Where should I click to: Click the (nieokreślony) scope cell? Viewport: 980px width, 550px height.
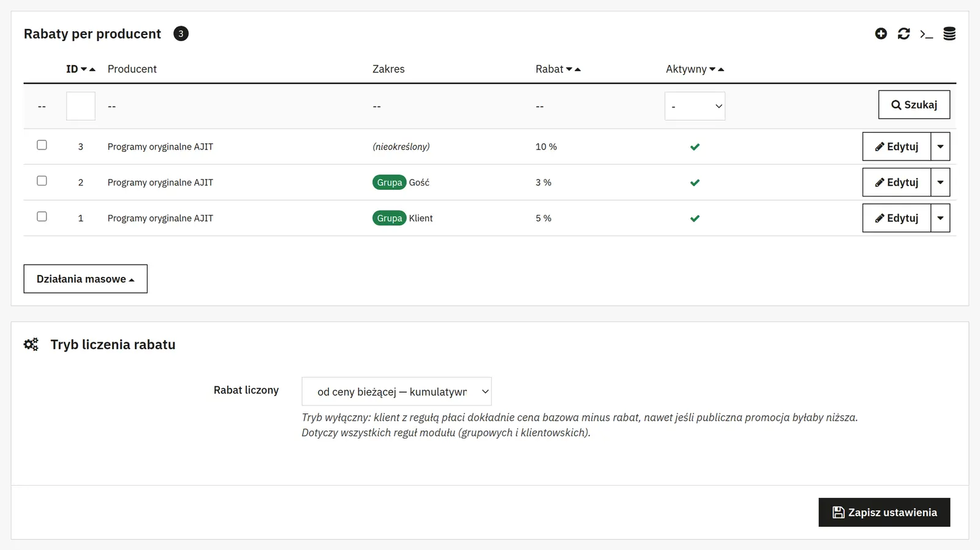[x=401, y=147]
